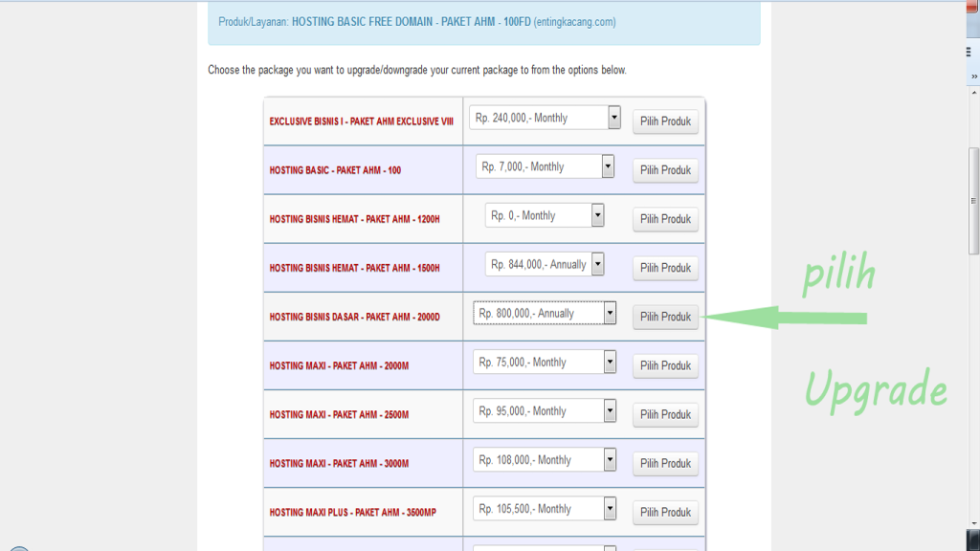Viewport: 980px width, 551px height.
Task: Expand the price dropdown for HOSTING MAXI PLUS 3500MP
Action: tap(609, 508)
